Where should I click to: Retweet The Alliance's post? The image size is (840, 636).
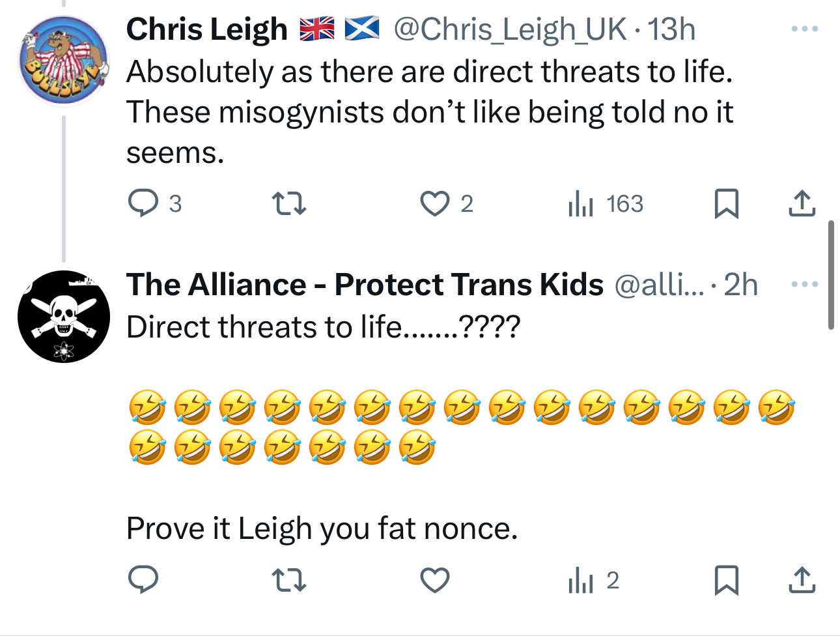click(288, 580)
